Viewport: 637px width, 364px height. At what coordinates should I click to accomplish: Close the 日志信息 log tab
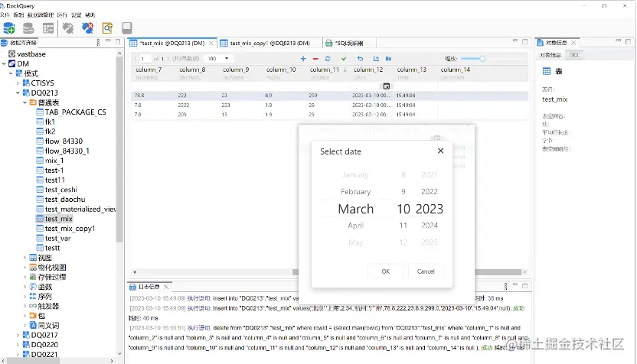coord(166,287)
